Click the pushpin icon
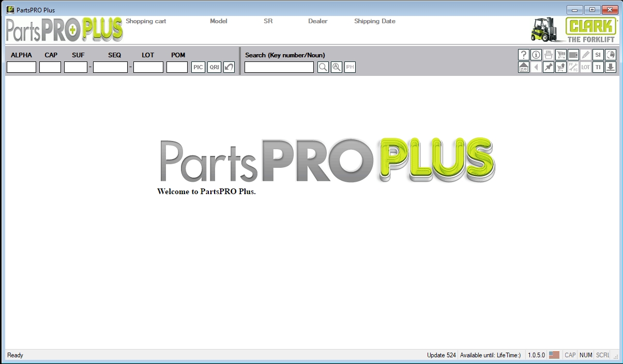Screen dimensions: 623x364 (x=548, y=67)
